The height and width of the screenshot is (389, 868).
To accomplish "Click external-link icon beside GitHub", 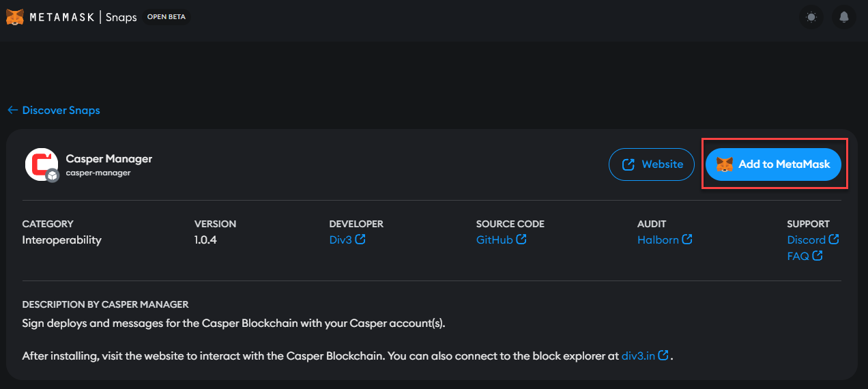I will pos(521,240).
